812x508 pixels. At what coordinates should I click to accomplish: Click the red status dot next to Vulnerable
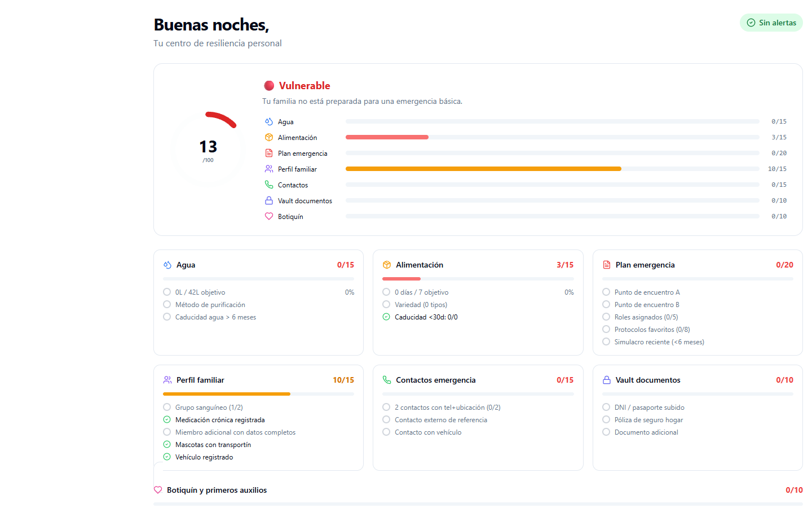tap(269, 85)
